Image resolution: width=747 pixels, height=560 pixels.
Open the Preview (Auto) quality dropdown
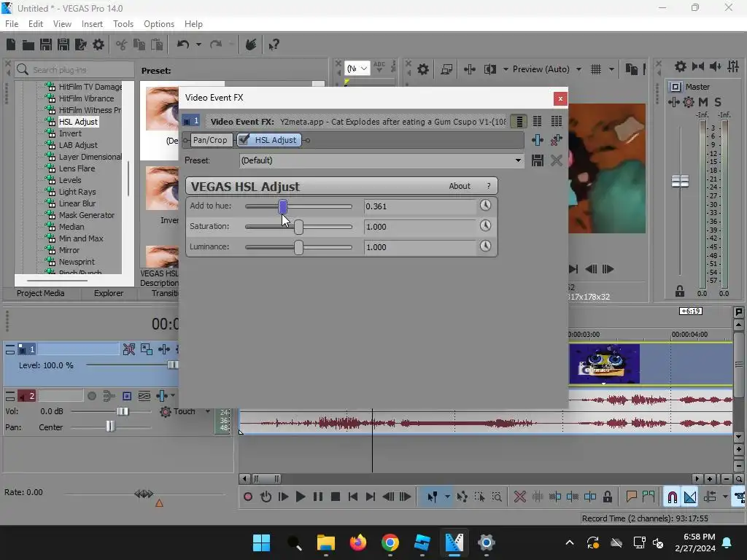[578, 69]
